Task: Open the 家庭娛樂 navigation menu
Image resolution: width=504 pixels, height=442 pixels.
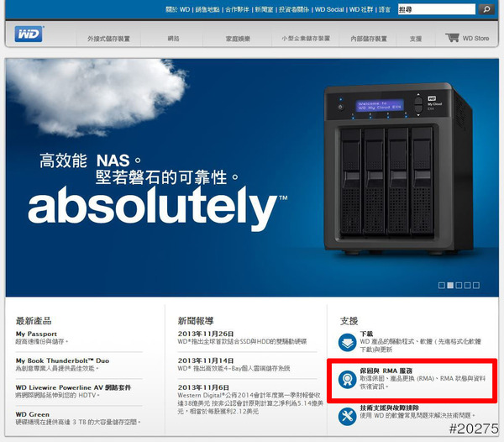Action: tap(239, 39)
